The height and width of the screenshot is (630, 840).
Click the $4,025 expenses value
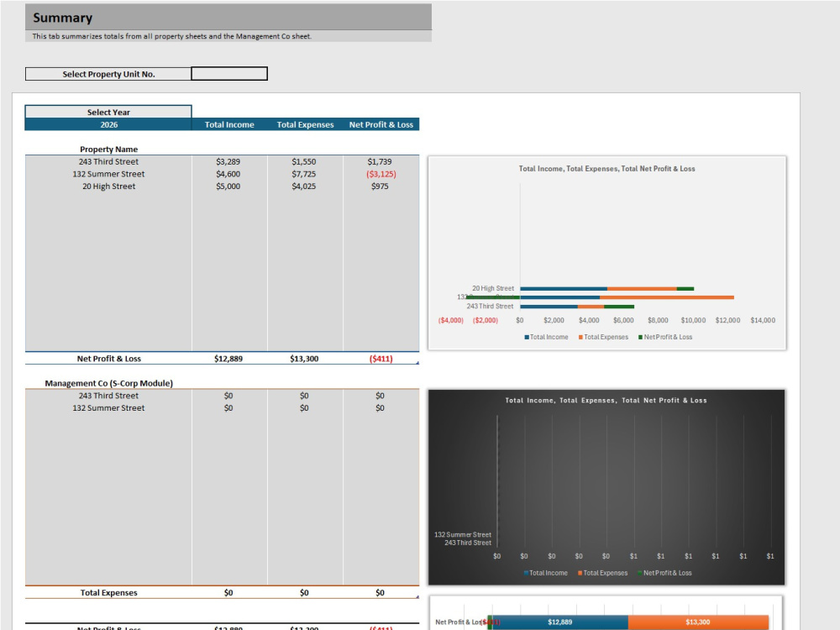304,186
